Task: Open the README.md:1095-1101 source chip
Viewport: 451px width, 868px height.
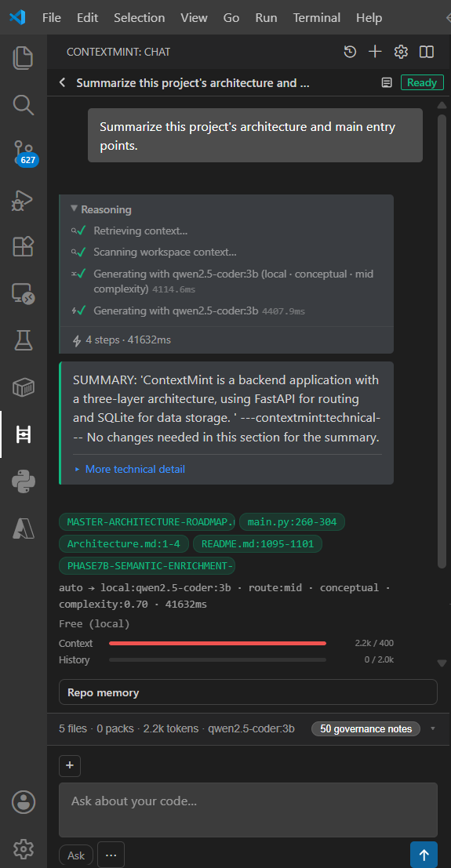Action: (257, 543)
